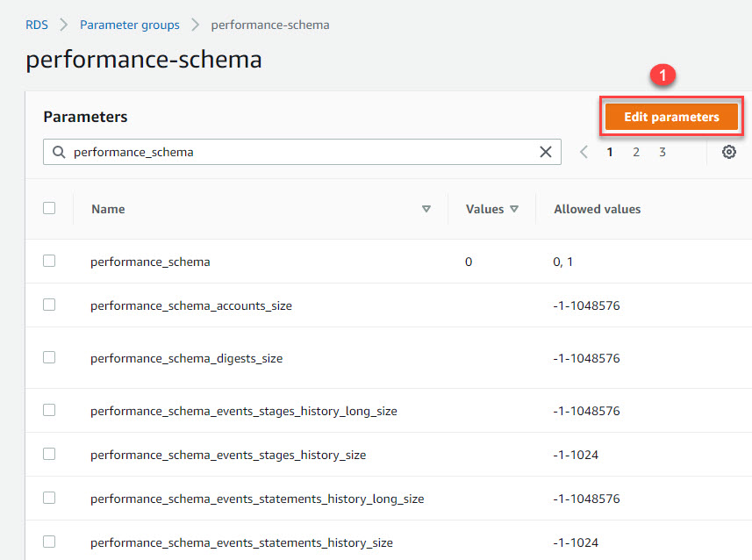Sort by Name column arrow
This screenshot has height=560, width=752.
[426, 209]
